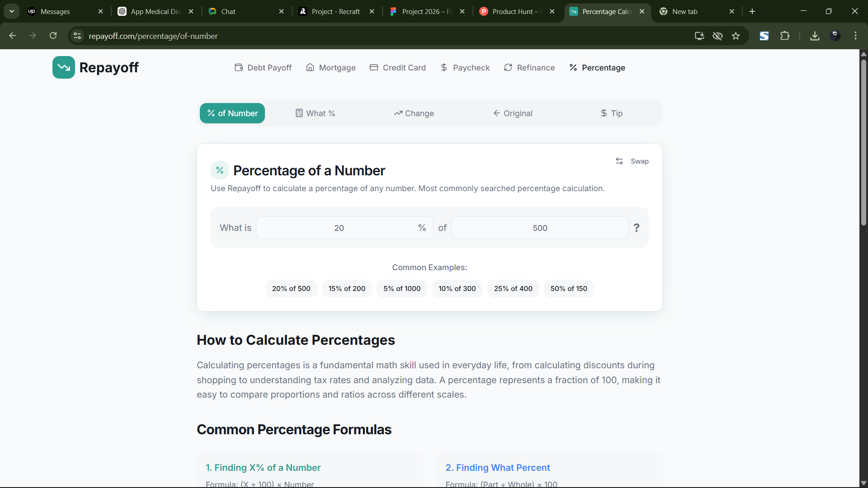868x488 pixels.
Task: Choose the 50% of 150 example
Action: 569,289
